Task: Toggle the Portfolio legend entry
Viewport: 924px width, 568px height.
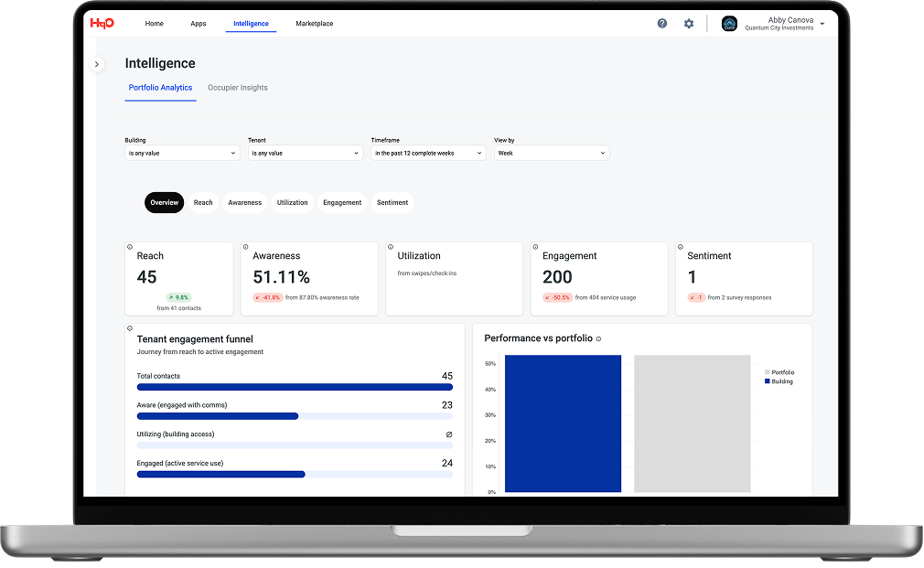Action: [x=779, y=372]
